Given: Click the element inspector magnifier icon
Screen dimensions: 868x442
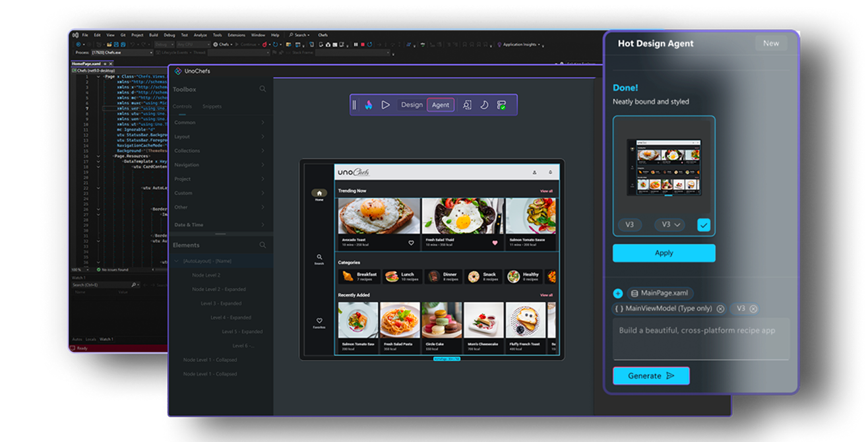Looking at the screenshot, I should click(467, 105).
